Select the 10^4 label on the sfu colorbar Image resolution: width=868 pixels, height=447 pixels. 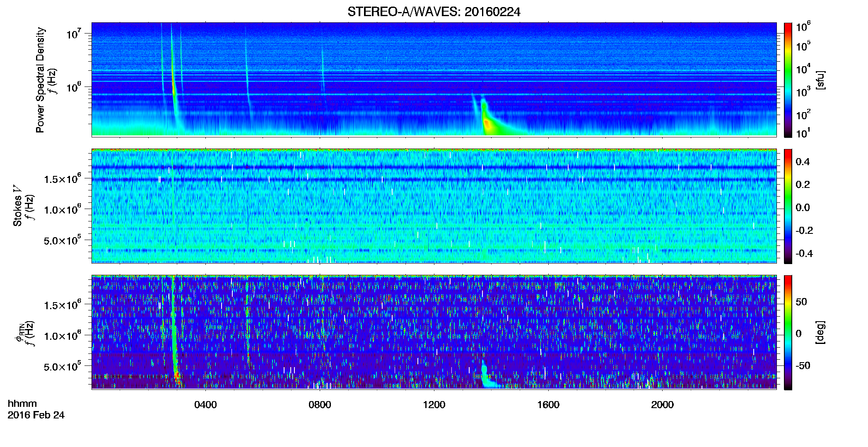803,69
